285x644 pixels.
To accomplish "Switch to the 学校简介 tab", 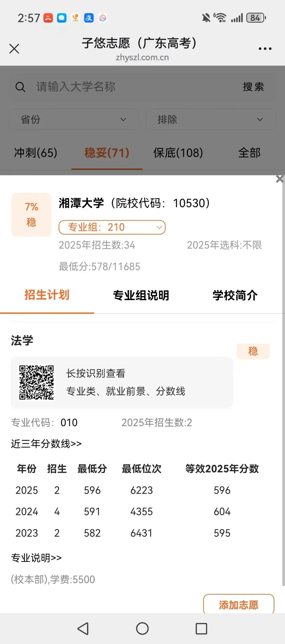I will pos(235,295).
